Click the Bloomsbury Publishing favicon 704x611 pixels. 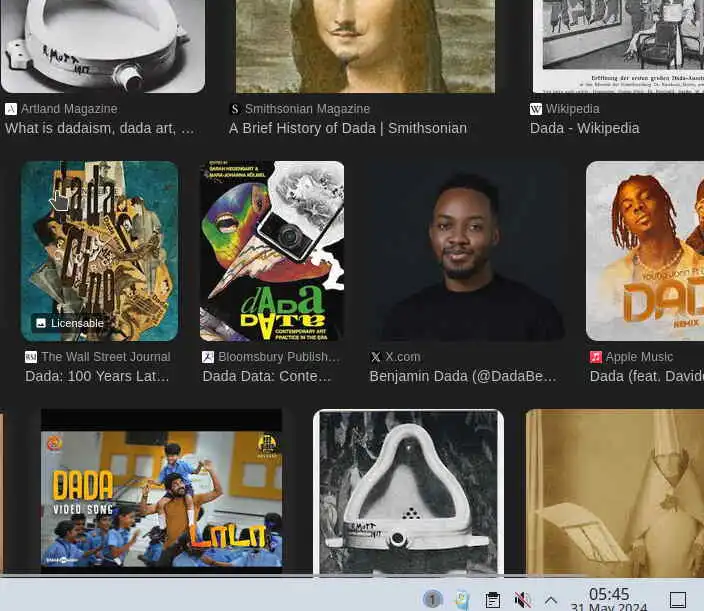[x=208, y=357]
